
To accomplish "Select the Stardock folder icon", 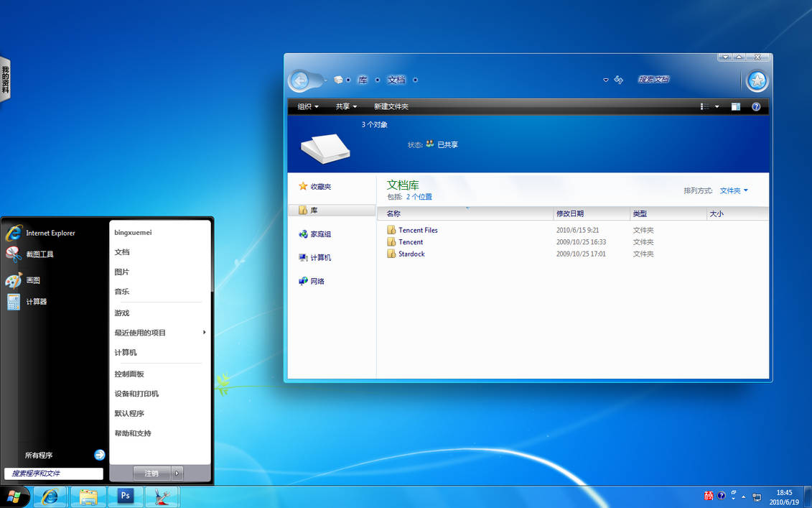I will coord(391,254).
